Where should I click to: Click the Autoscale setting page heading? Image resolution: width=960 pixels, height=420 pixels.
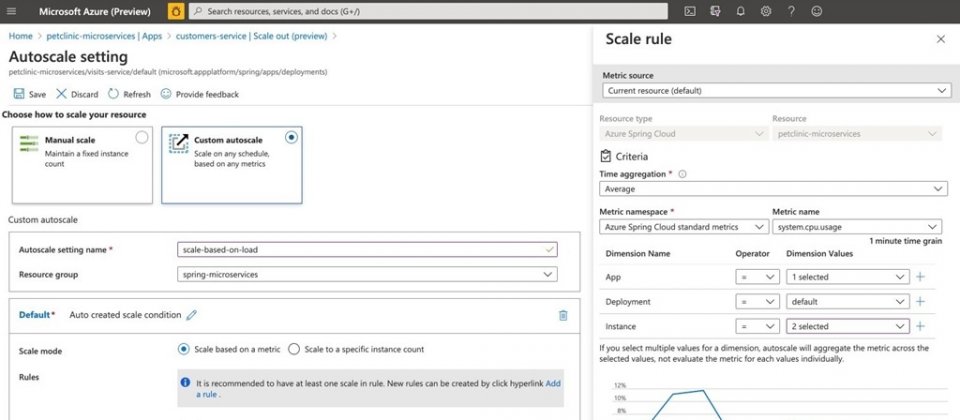click(69, 57)
